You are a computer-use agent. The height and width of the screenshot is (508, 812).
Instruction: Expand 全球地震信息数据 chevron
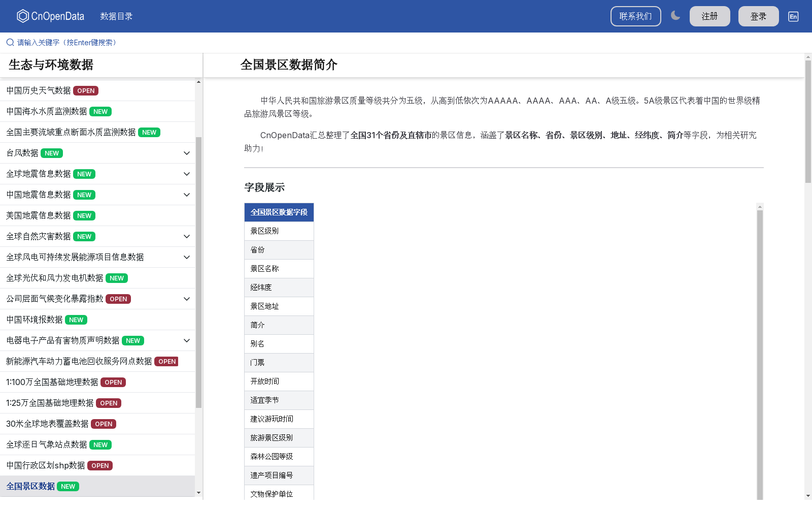tap(187, 174)
